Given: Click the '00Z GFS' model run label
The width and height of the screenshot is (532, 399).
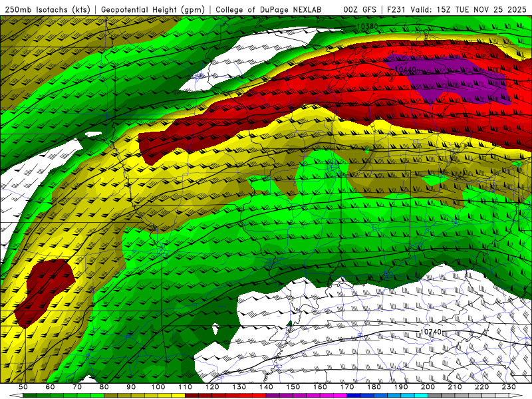Looking at the screenshot, I should pyautogui.click(x=360, y=9).
